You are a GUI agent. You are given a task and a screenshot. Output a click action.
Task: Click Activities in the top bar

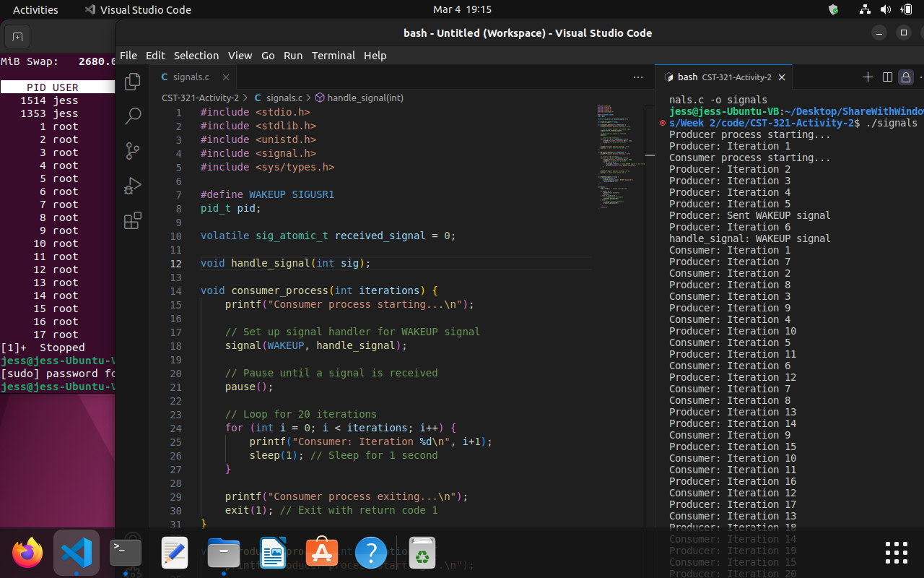tap(35, 10)
